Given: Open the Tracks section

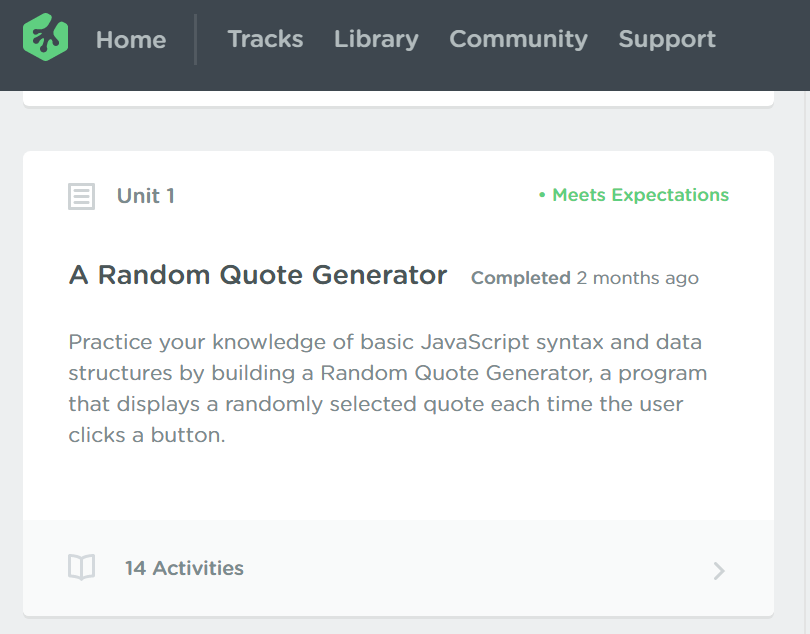Looking at the screenshot, I should click(265, 40).
